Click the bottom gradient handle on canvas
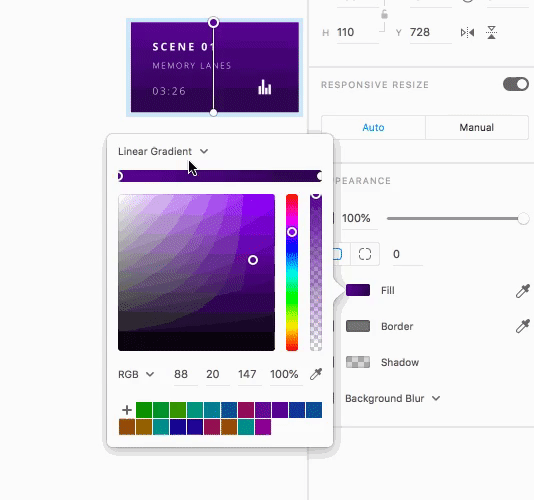Image resolution: width=534 pixels, height=500 pixels. [x=214, y=112]
